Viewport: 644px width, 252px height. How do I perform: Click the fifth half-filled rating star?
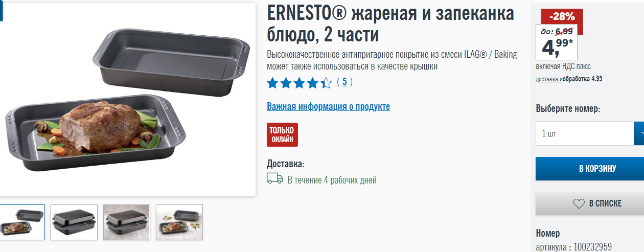coord(326,83)
